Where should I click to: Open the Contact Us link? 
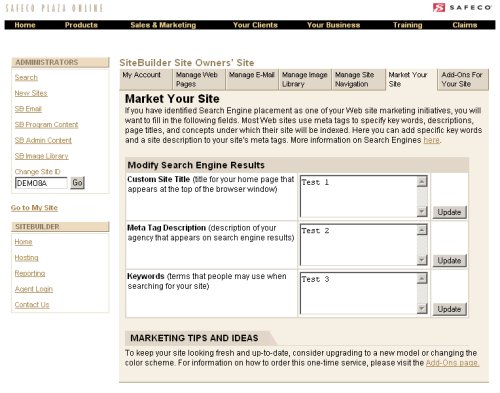click(32, 304)
